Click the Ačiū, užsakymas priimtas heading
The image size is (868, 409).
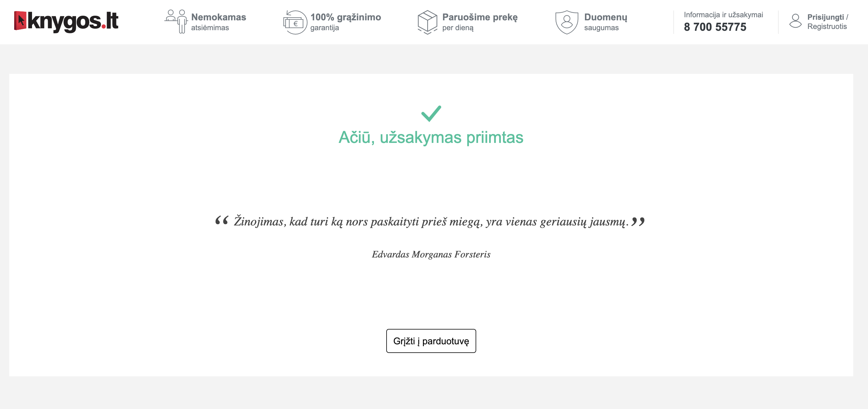pyautogui.click(x=431, y=137)
